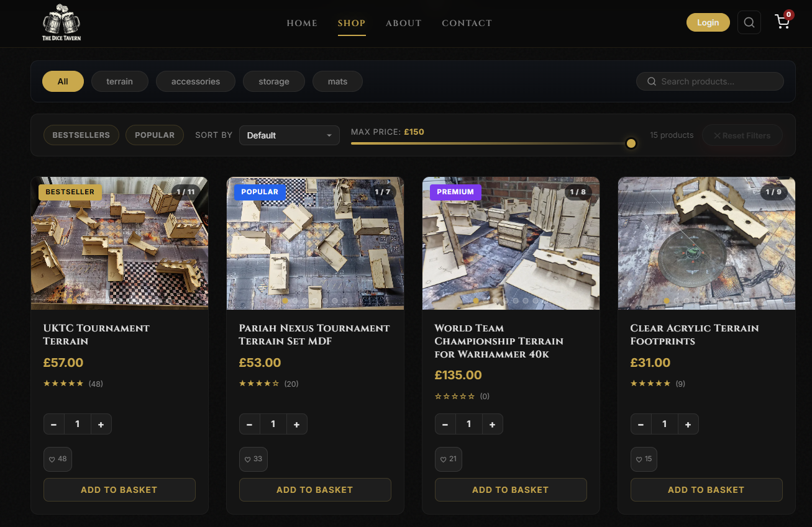Click the magnifier inside the product search field
812x527 pixels.
pyautogui.click(x=651, y=81)
